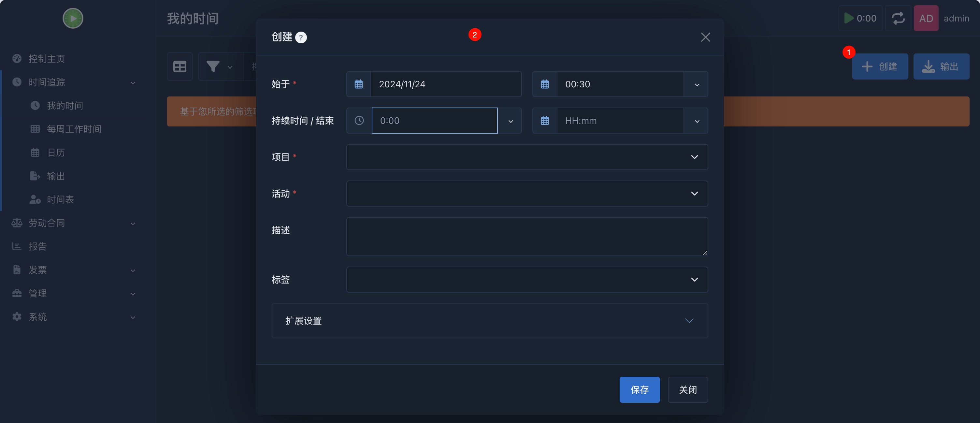Click the recent activities refresh arrows icon

[898, 18]
